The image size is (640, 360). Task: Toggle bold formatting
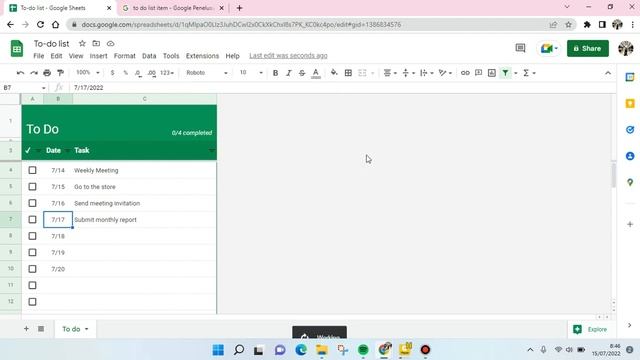pos(276,73)
